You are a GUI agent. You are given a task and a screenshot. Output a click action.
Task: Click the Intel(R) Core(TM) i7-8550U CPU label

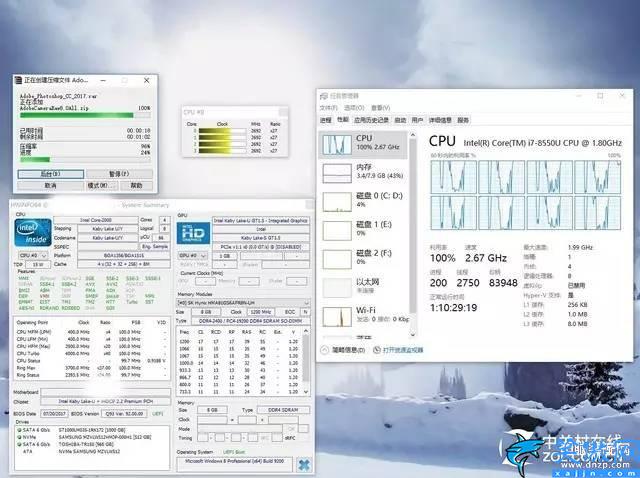542,143
